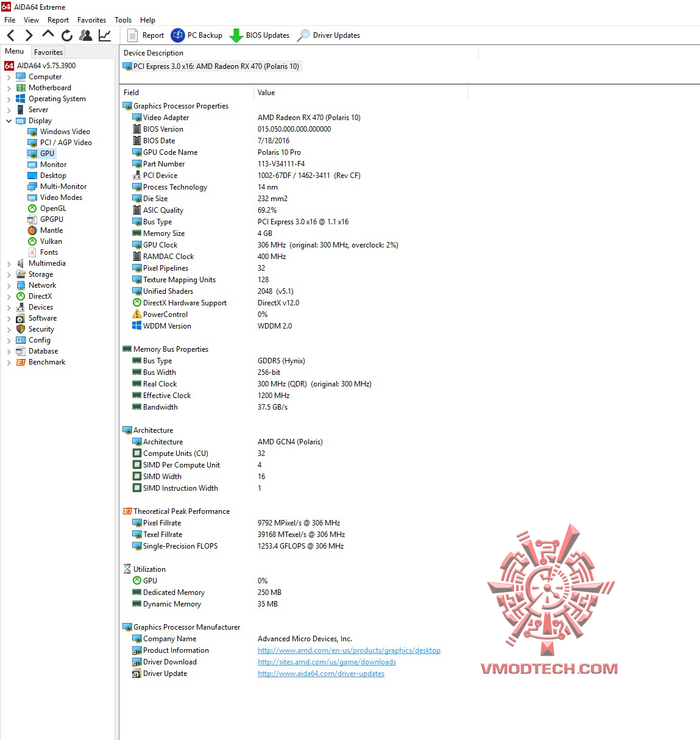The image size is (700, 740).
Task: Click the Report toolbar button
Action: 146,35
